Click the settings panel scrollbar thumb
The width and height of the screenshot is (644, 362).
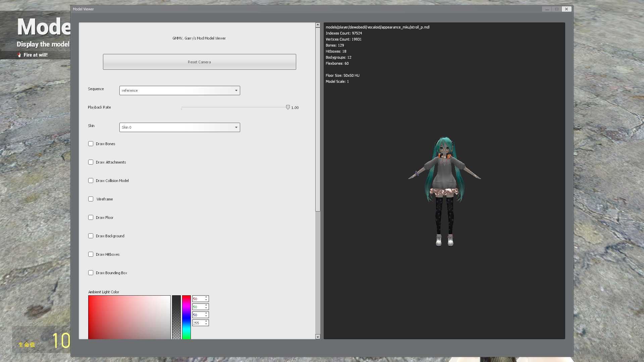click(318, 119)
